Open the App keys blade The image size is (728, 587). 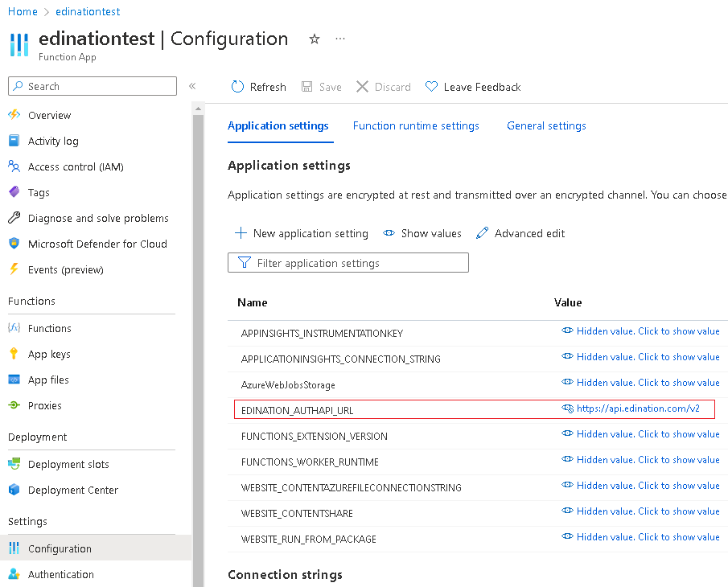pyautogui.click(x=48, y=354)
